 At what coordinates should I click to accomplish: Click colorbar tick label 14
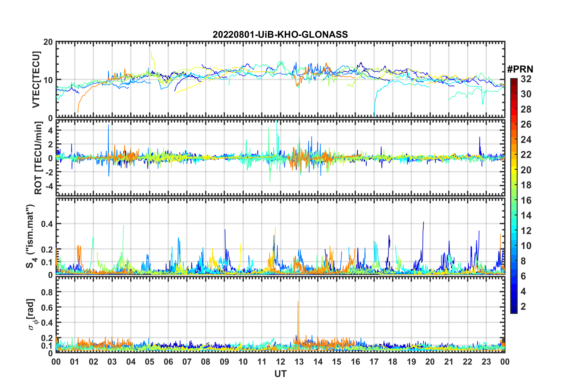point(526,215)
